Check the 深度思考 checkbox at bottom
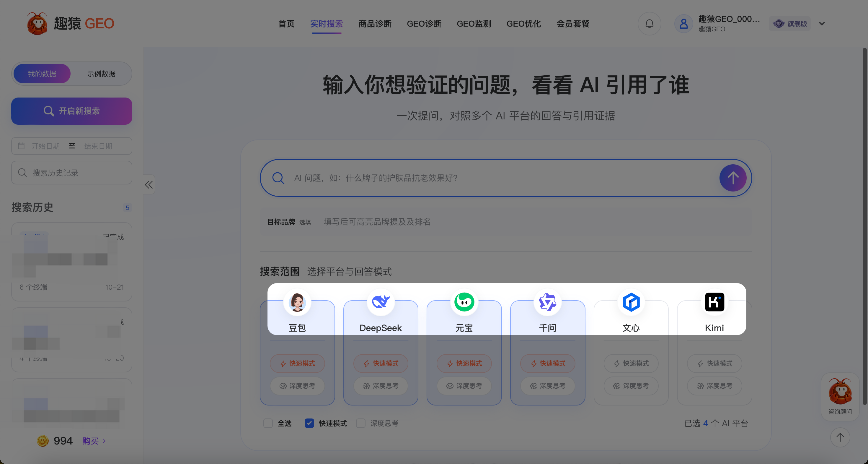The height and width of the screenshot is (464, 868). click(x=361, y=423)
